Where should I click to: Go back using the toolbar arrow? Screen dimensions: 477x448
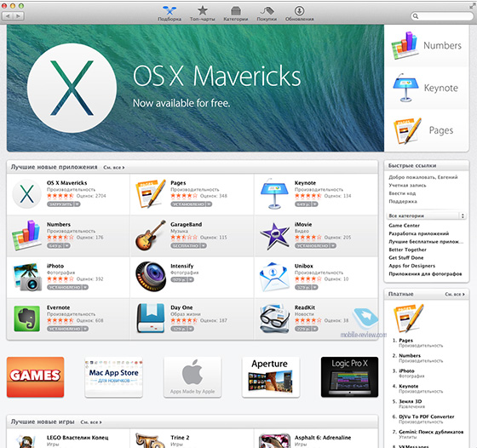pyautogui.click(x=8, y=16)
